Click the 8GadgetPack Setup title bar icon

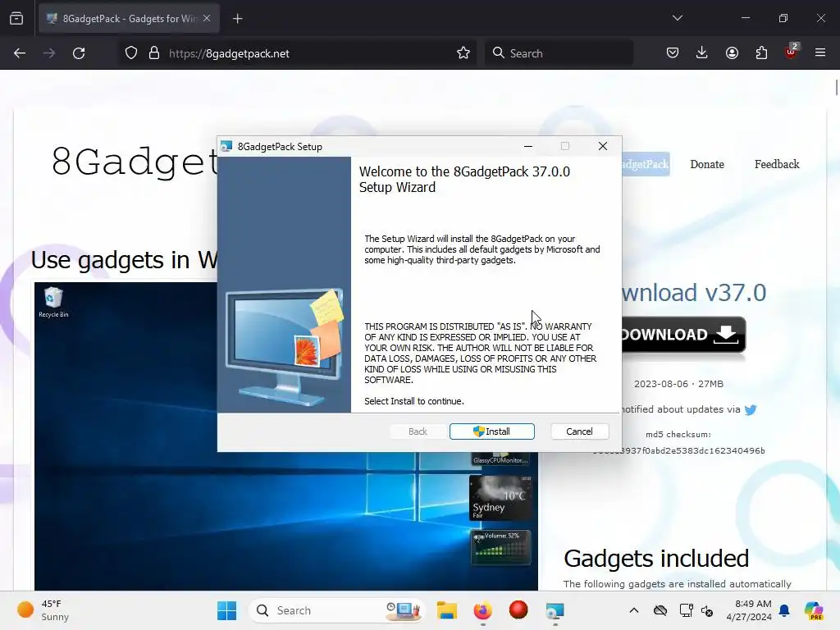pyautogui.click(x=226, y=146)
